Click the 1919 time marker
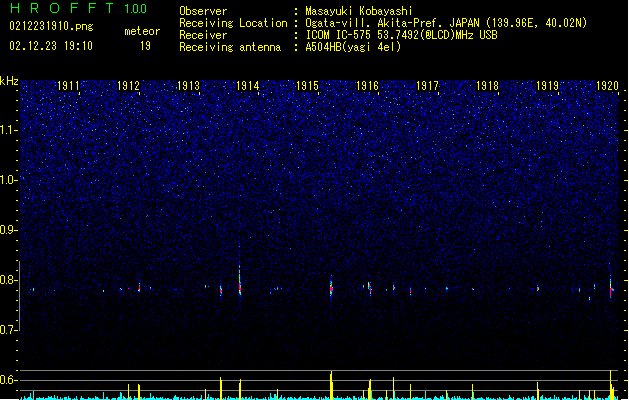Image resolution: width=629 pixels, height=400 pixels. point(547,86)
